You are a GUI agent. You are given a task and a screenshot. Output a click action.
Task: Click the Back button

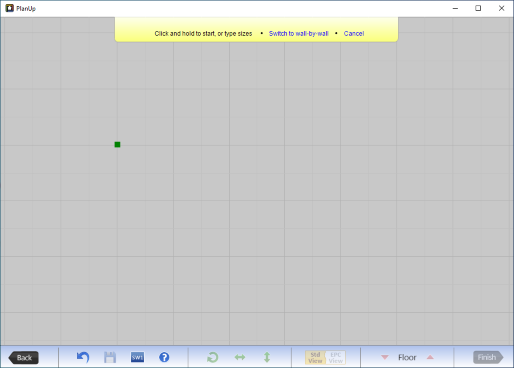23,358
